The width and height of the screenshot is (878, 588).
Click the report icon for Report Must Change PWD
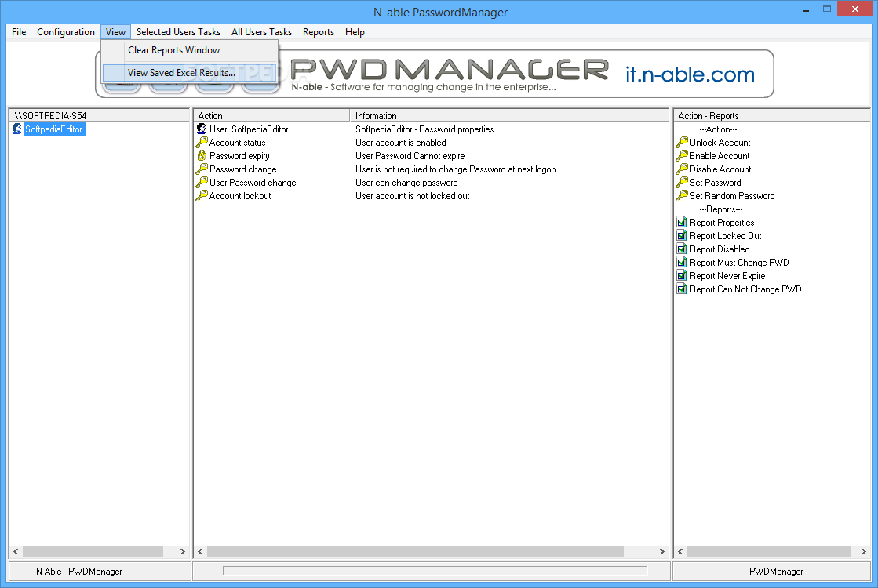pyautogui.click(x=682, y=263)
